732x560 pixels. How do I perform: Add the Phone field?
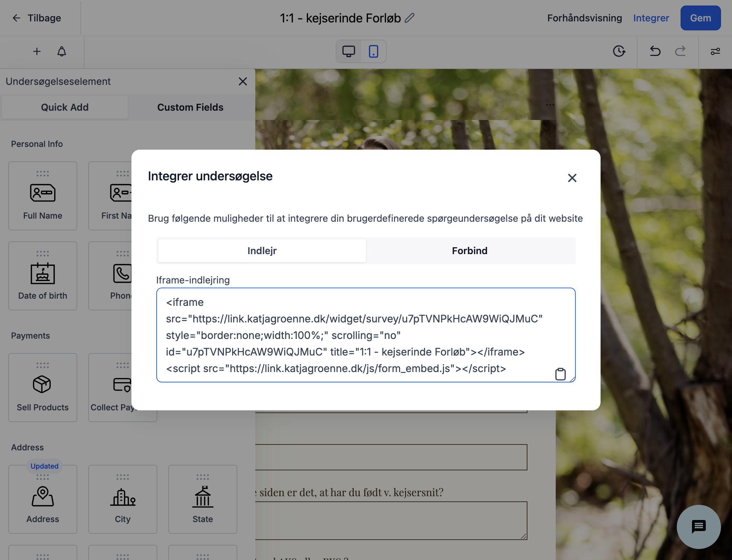110,276
